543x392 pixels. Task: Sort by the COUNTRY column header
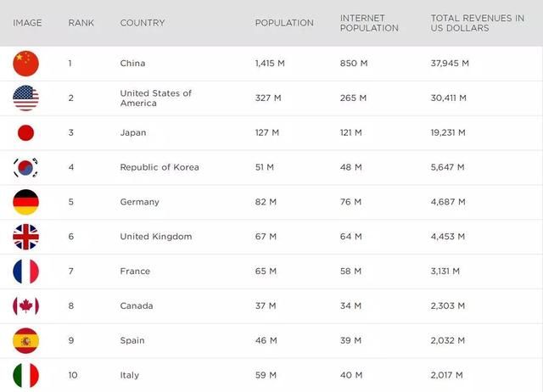(143, 23)
